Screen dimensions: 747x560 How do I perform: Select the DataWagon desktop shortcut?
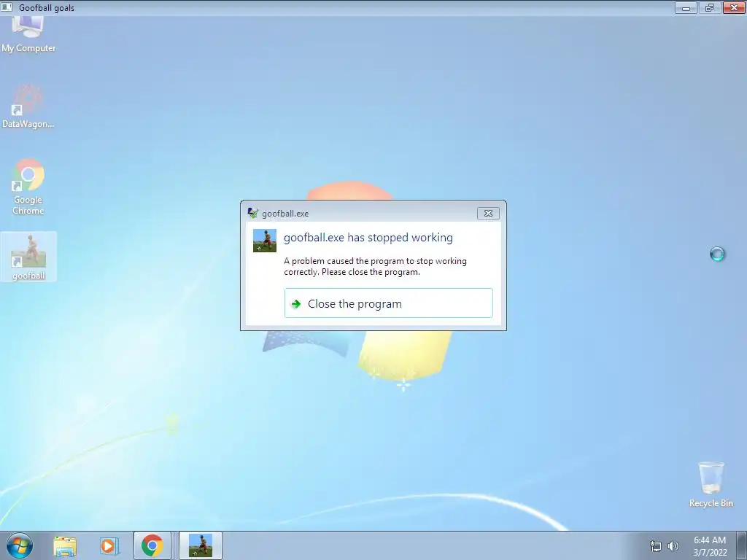click(x=28, y=106)
